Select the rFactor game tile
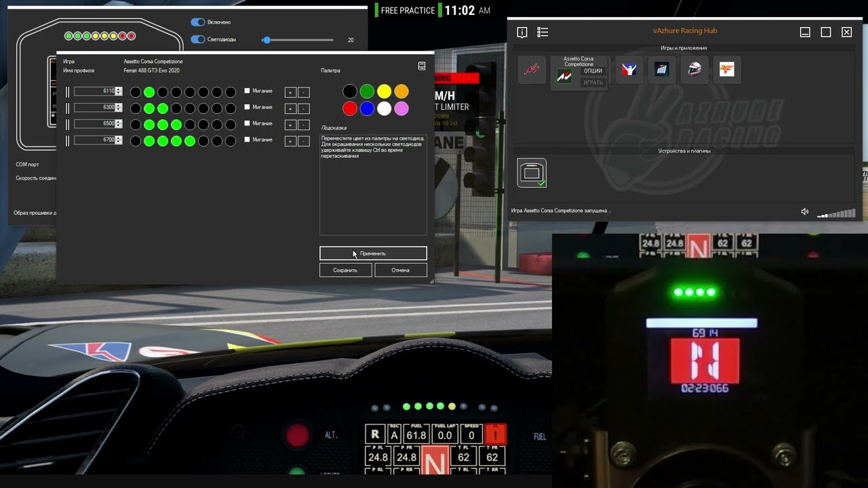 point(727,70)
